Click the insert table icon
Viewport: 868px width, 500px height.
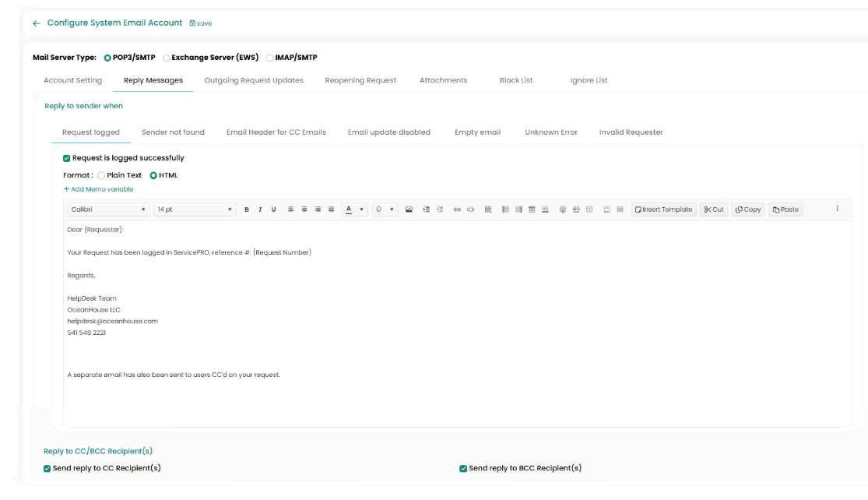coord(488,210)
